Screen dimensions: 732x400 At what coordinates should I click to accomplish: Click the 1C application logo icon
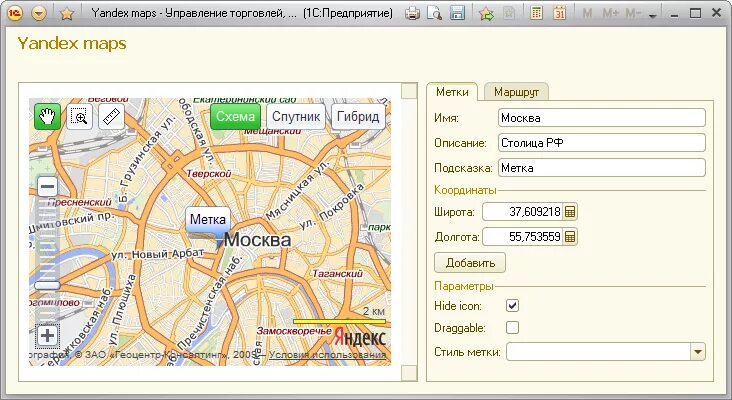[15, 13]
